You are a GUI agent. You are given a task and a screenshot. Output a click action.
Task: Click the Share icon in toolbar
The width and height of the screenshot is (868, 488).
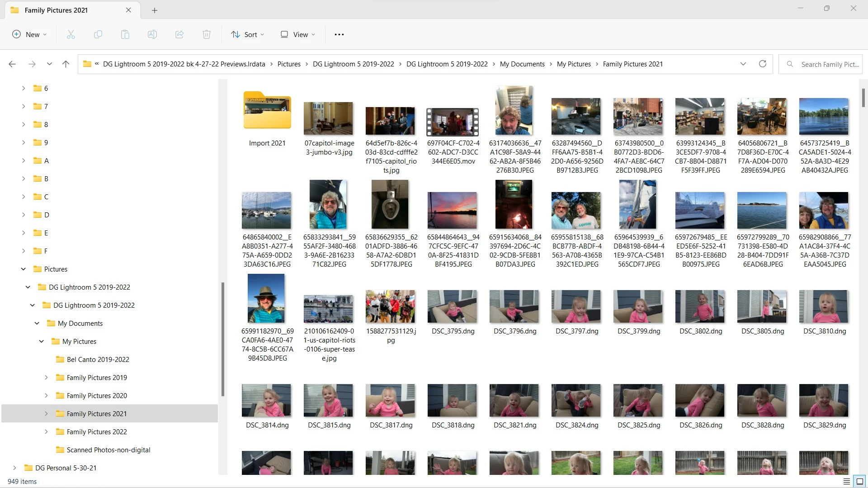[179, 34]
